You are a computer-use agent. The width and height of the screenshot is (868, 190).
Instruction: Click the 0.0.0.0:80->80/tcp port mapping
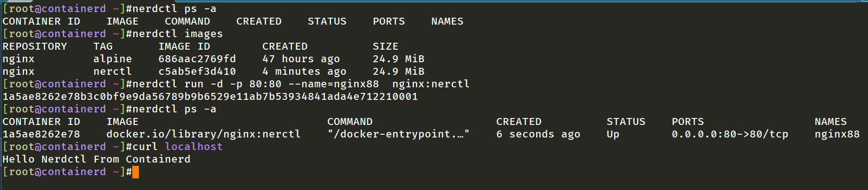(x=730, y=134)
